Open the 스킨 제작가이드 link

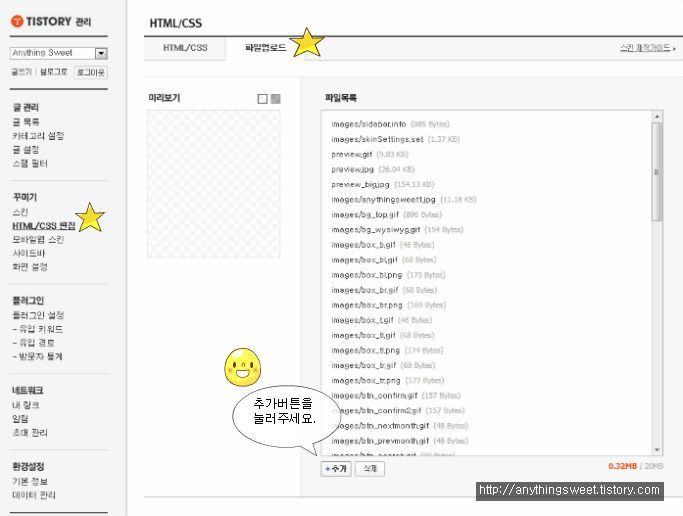tap(648, 48)
